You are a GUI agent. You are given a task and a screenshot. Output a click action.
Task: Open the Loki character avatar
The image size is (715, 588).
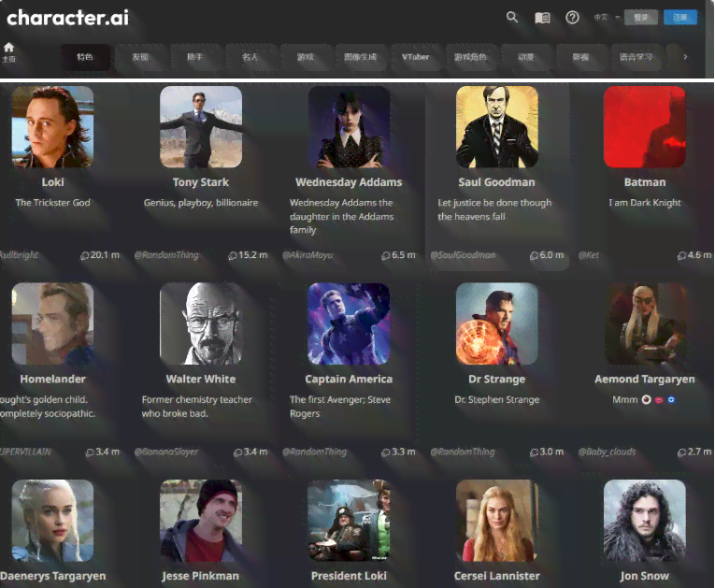(x=53, y=127)
